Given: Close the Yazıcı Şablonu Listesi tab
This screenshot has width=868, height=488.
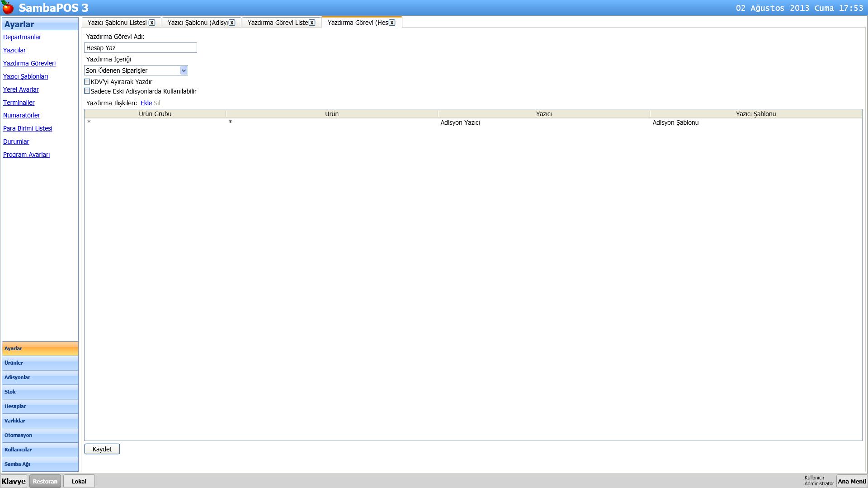Looking at the screenshot, I should click(152, 23).
